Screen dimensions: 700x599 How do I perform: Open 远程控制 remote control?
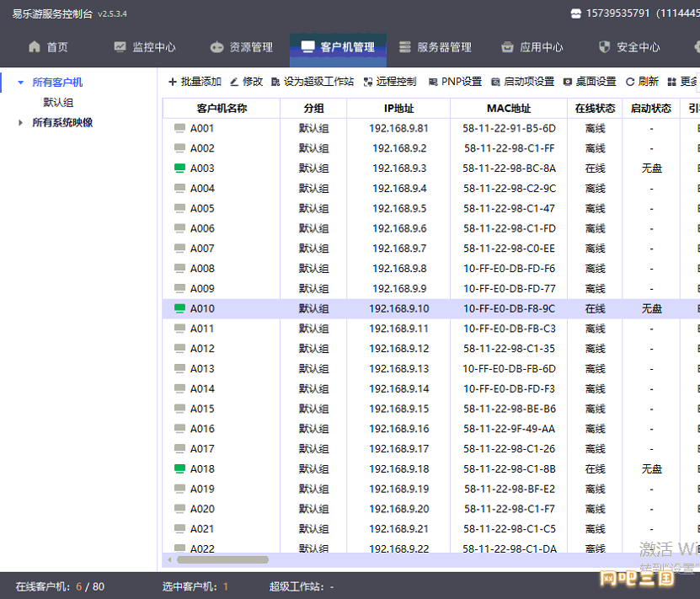(390, 82)
